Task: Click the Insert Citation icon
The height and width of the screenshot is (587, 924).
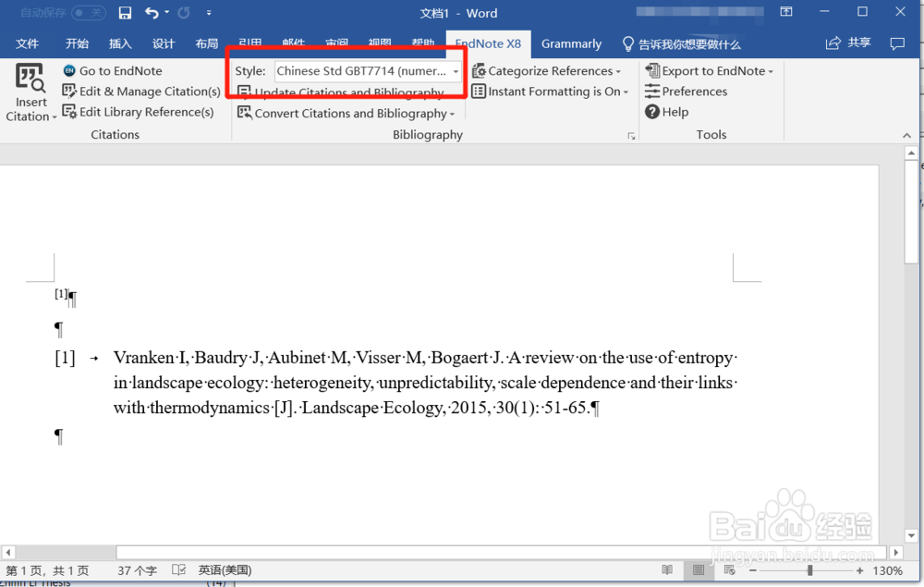Action: [30, 79]
